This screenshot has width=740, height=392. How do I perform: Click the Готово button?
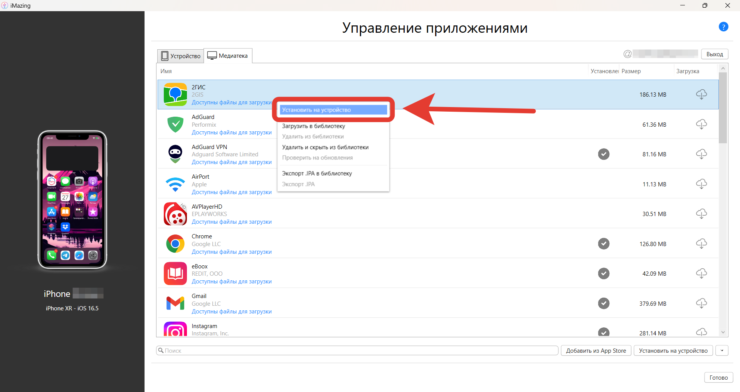tap(718, 377)
